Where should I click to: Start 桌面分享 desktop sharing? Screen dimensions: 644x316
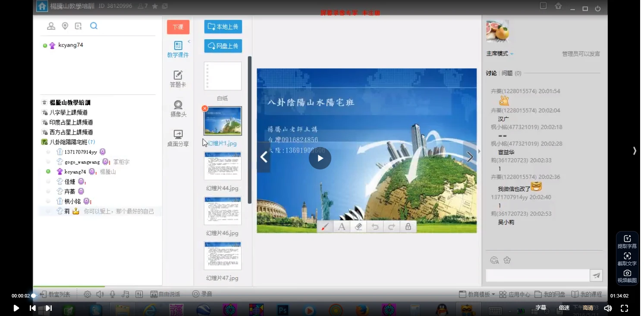pyautogui.click(x=178, y=138)
